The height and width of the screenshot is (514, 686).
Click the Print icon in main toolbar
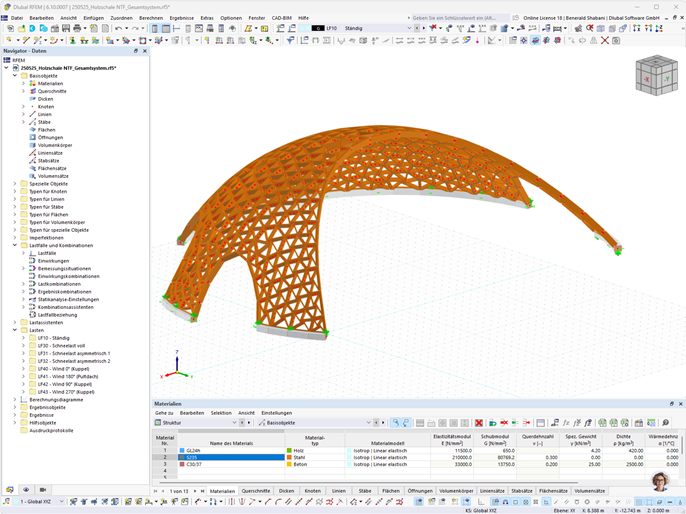[77, 28]
